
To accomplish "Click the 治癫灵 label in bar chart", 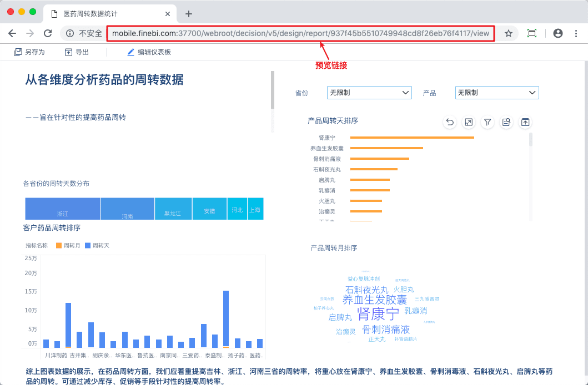I will point(326,211).
